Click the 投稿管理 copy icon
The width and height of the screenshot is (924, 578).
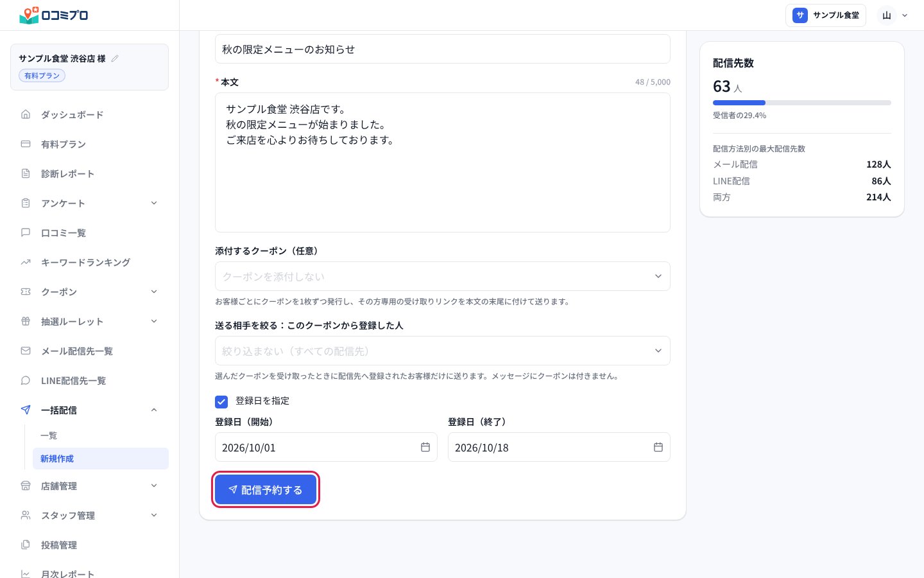pyautogui.click(x=26, y=545)
